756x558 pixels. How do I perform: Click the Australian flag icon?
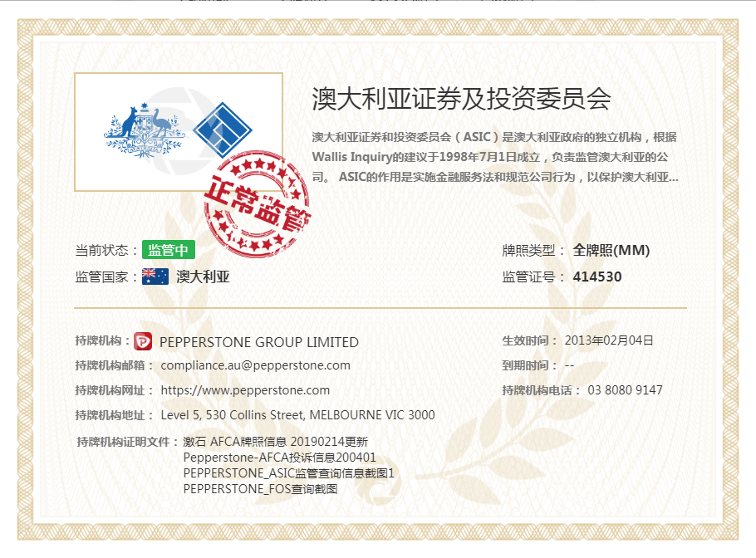[x=155, y=277]
